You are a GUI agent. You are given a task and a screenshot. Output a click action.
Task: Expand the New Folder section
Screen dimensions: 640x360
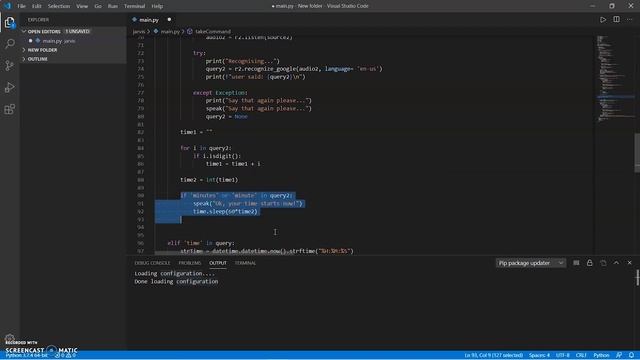coord(24,50)
